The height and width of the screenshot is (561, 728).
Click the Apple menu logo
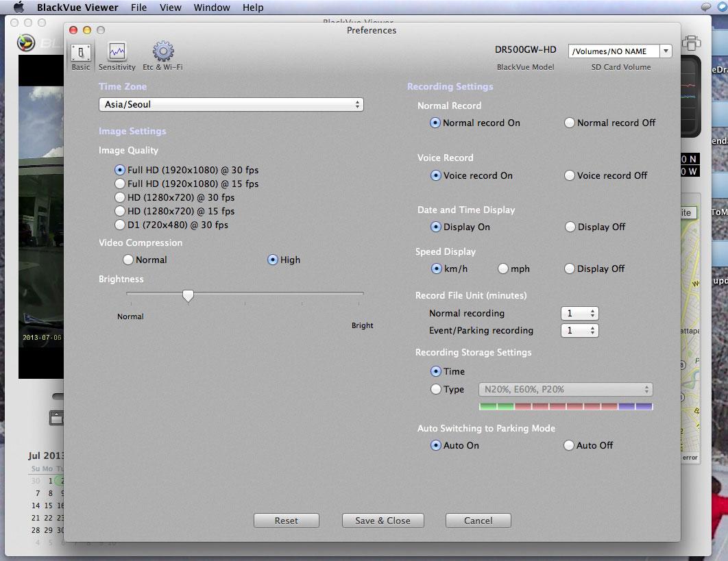[19, 8]
